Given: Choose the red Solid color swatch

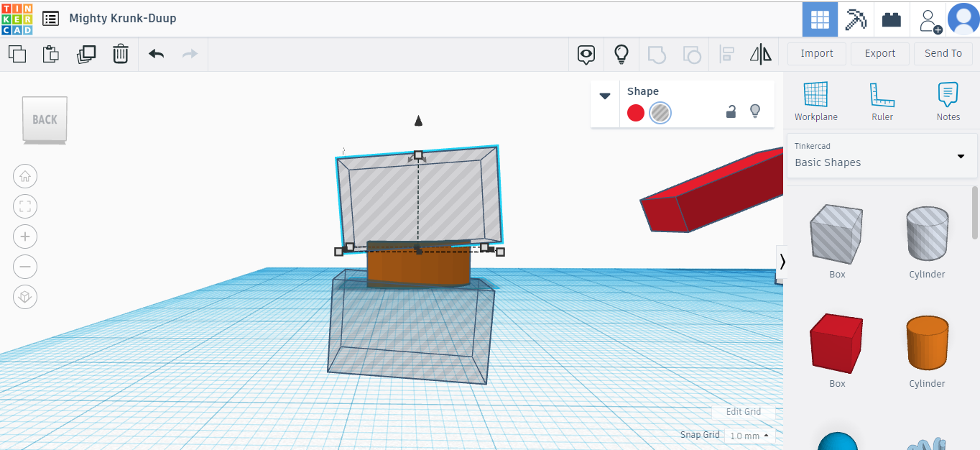Looking at the screenshot, I should coord(636,113).
